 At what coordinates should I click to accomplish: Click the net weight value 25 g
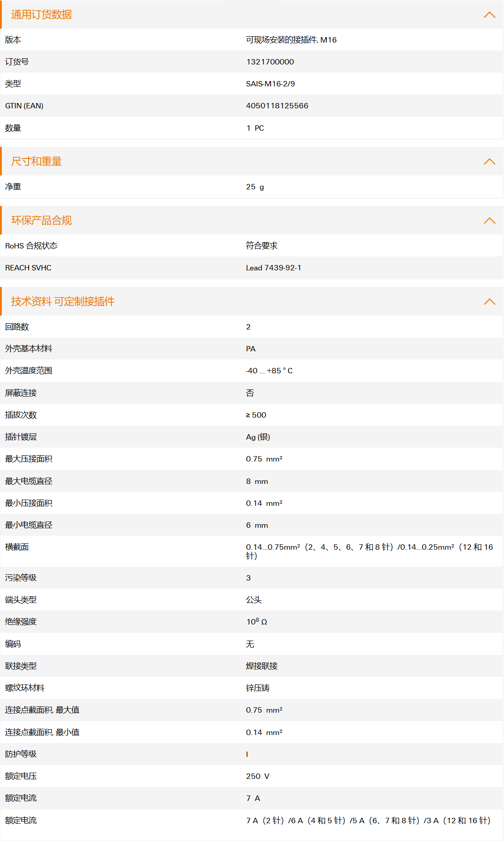255,187
